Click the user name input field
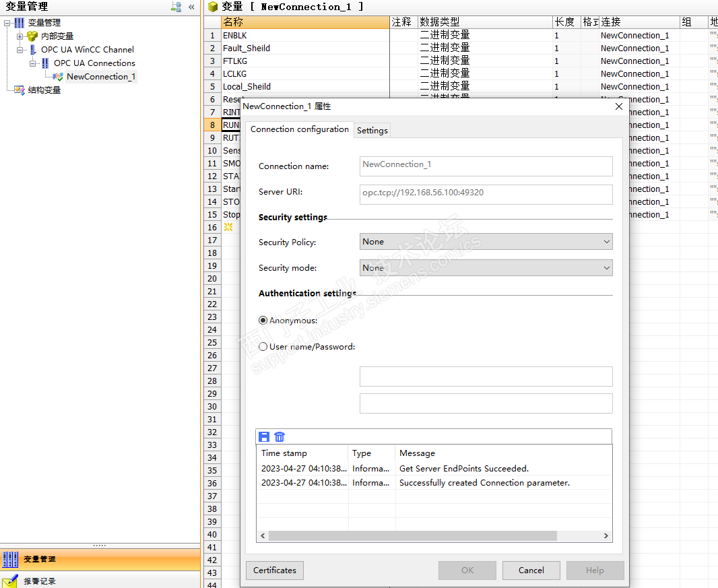 (x=486, y=377)
